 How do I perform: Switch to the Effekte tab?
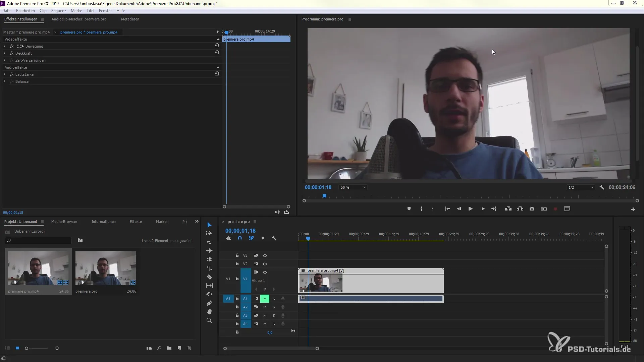coord(136,222)
